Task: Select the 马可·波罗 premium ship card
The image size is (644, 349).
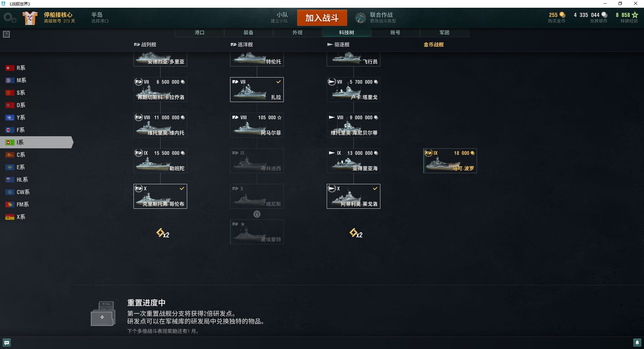Action: click(450, 161)
